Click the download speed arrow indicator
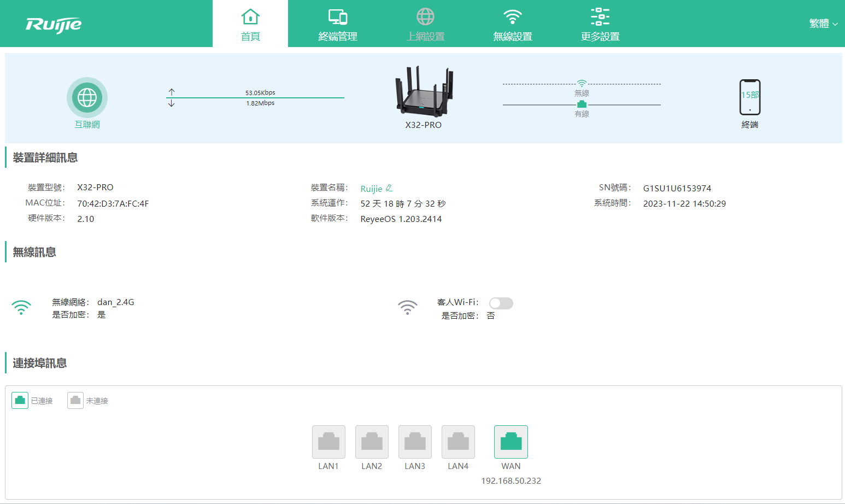Viewport: 845px width, 504px height. click(171, 103)
